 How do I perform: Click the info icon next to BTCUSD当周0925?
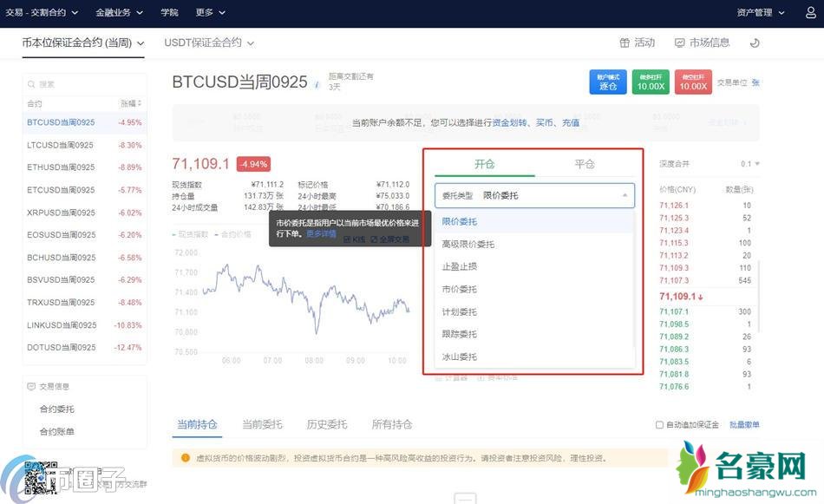tap(317, 85)
